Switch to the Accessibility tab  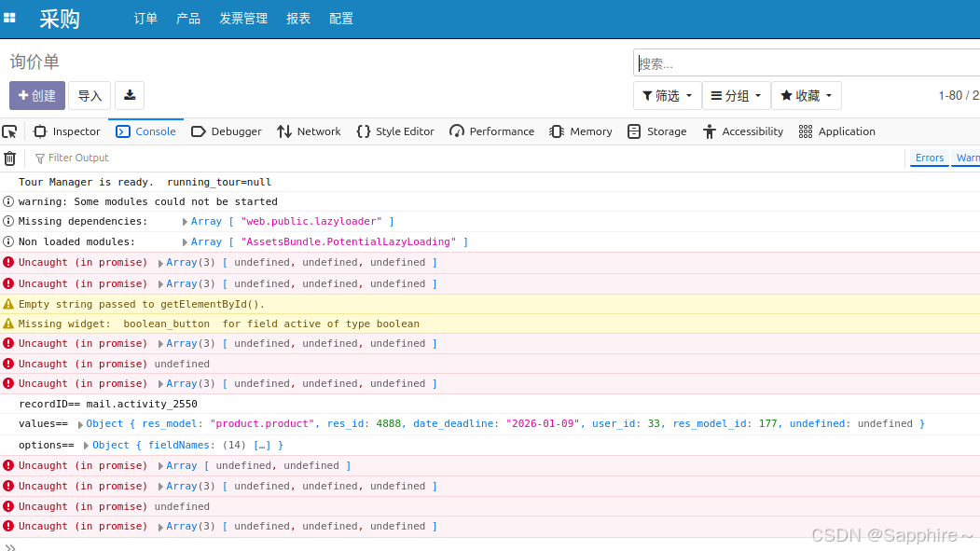point(742,131)
